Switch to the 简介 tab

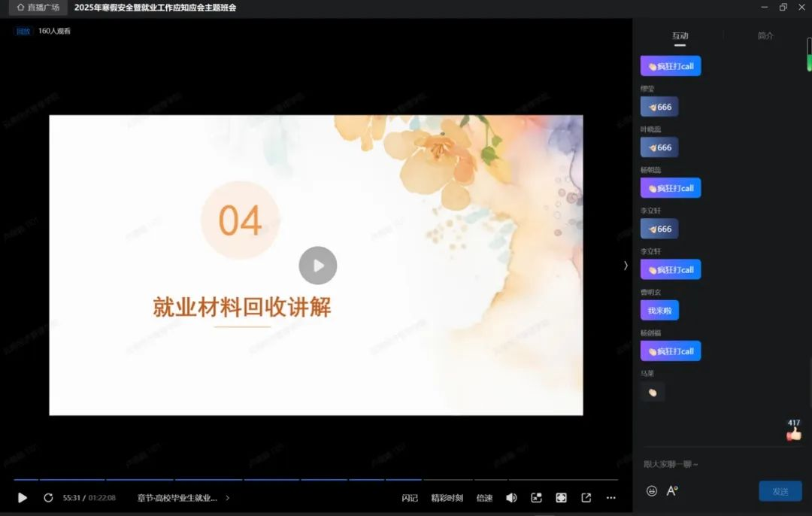[x=765, y=35]
